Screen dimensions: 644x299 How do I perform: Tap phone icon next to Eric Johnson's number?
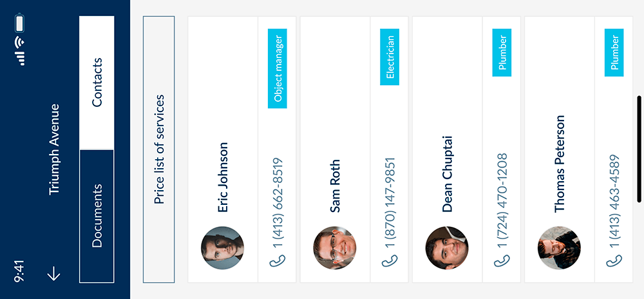pyautogui.click(x=278, y=260)
